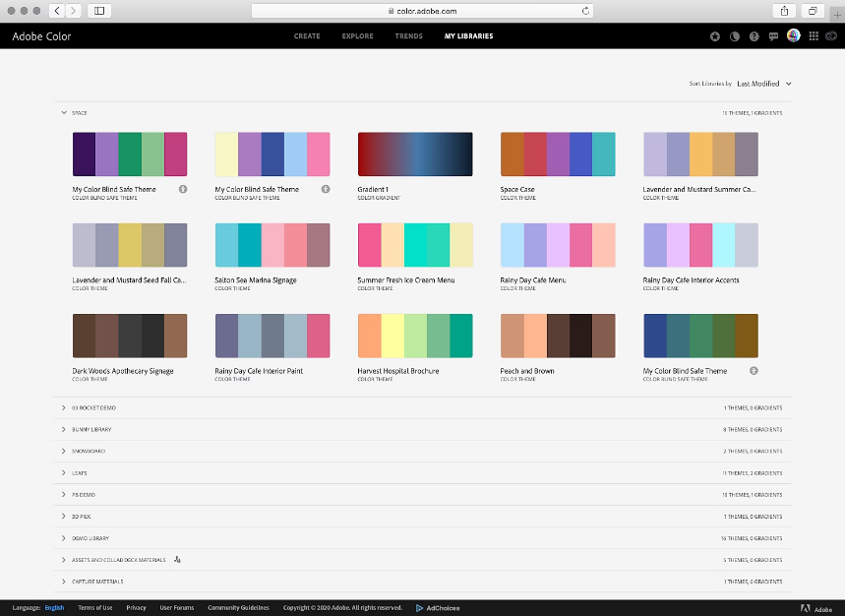Screen dimensions: 845x616
Task: Expand Assets and Collab Deck Materials
Action: coord(64,559)
